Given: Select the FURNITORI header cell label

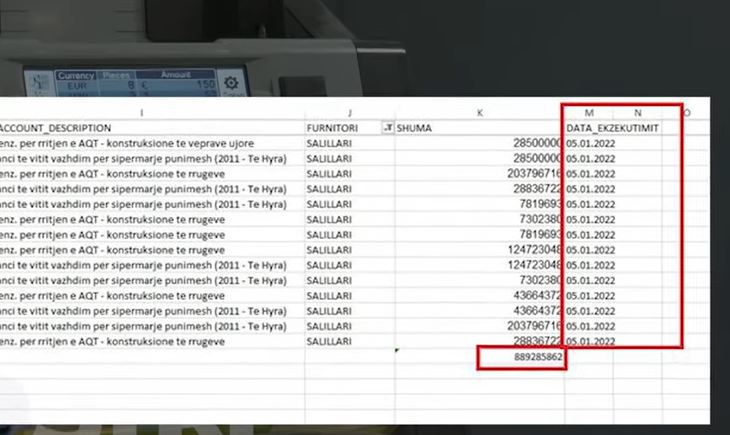Looking at the screenshot, I should tap(330, 129).
